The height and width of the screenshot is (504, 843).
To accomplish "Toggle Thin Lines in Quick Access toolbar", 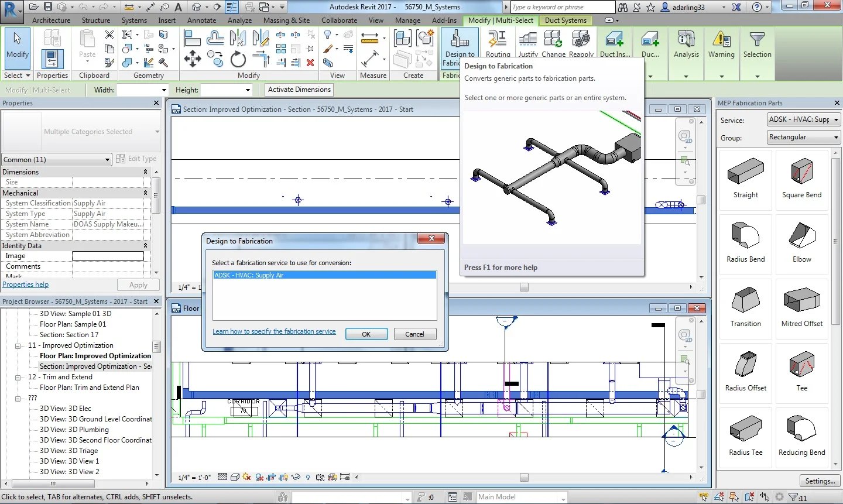I will (232, 7).
